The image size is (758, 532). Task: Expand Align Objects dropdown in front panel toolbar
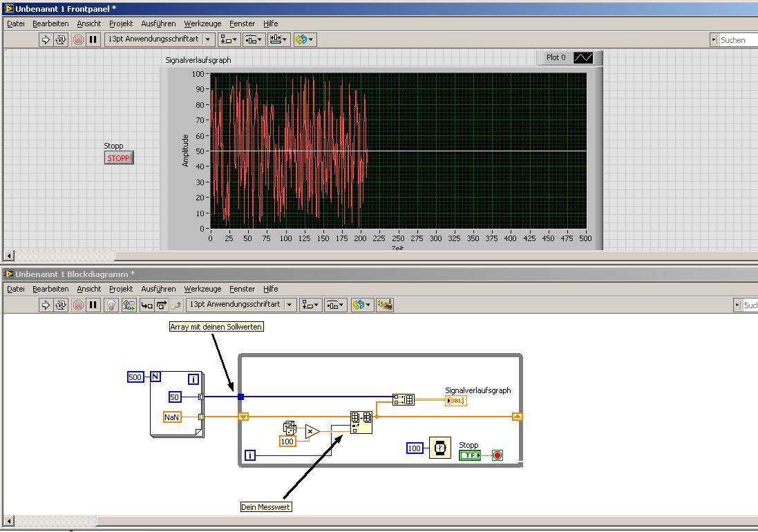pos(229,40)
